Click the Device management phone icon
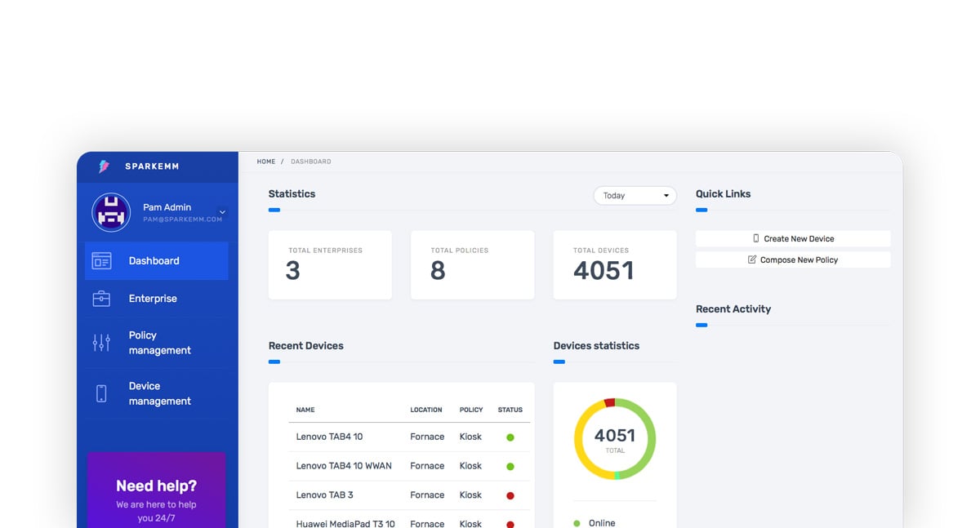 click(101, 393)
